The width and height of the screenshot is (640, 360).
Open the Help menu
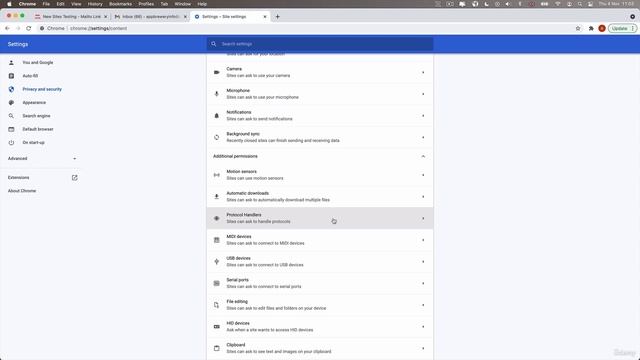pos(202,4)
